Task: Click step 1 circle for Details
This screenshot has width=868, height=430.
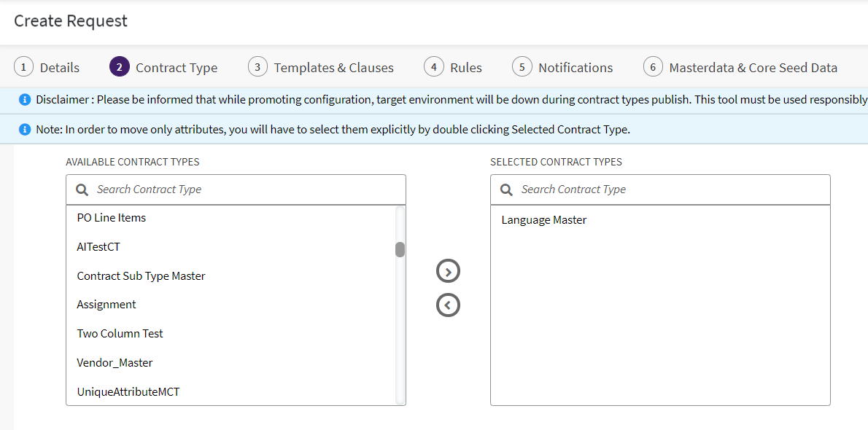Action: tap(23, 67)
